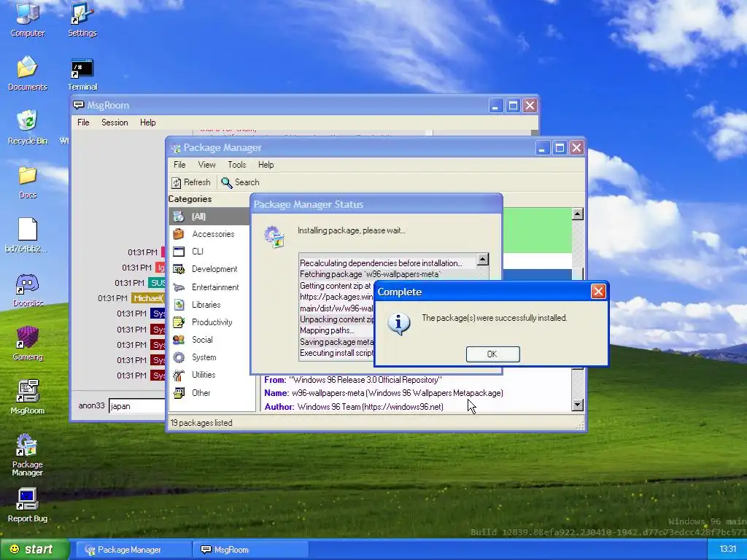This screenshot has width=747, height=560.
Task: Click OK in the Complete dialog
Action: coord(492,354)
